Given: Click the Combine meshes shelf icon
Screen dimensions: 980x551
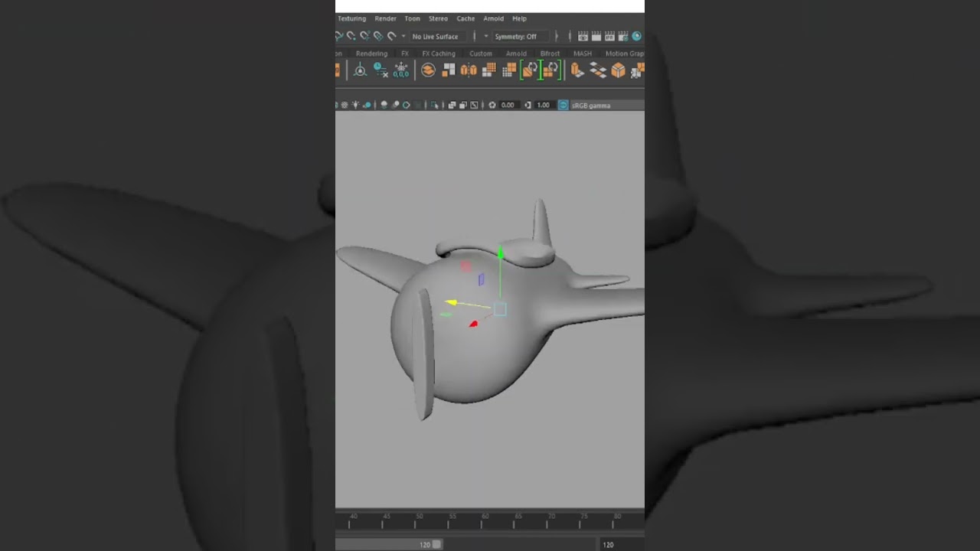Looking at the screenshot, I should tap(449, 70).
